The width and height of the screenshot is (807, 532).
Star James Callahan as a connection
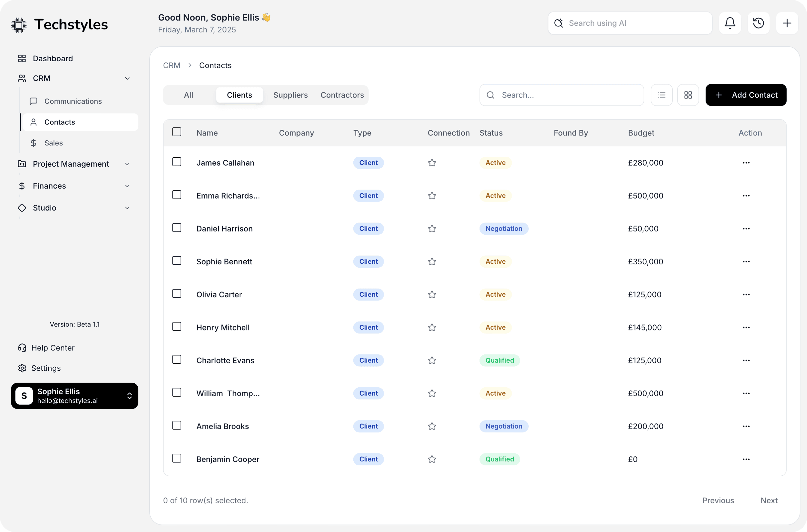tap(432, 163)
